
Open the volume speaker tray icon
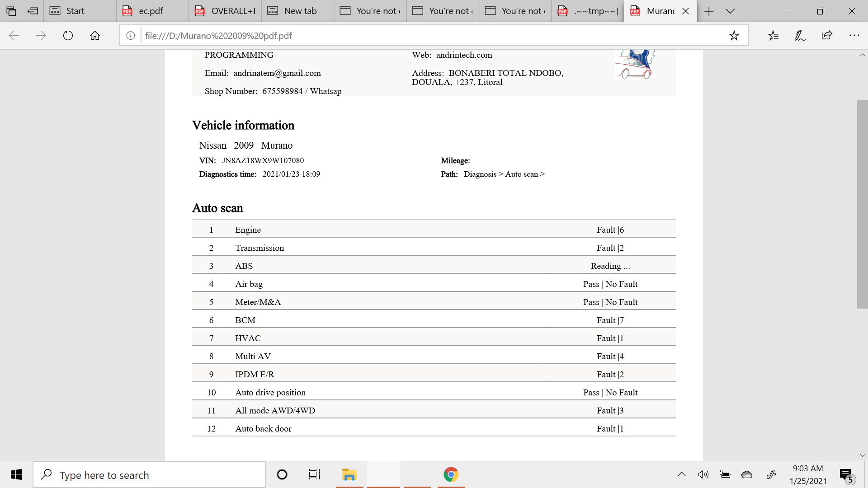(x=703, y=474)
